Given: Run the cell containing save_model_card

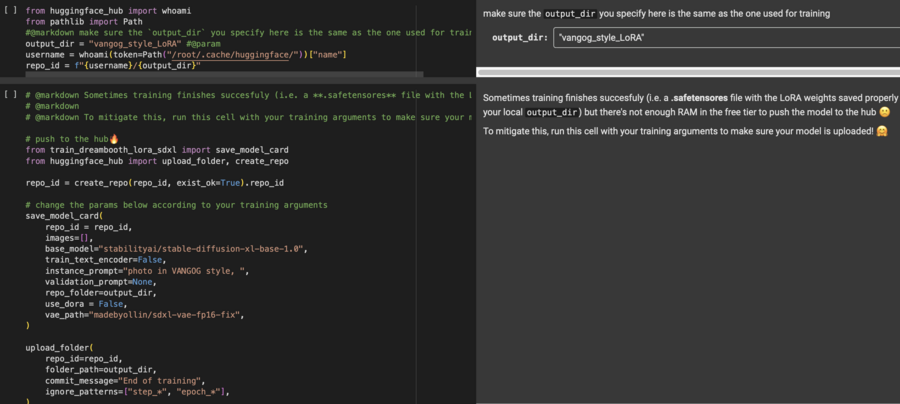Looking at the screenshot, I should (10, 94).
